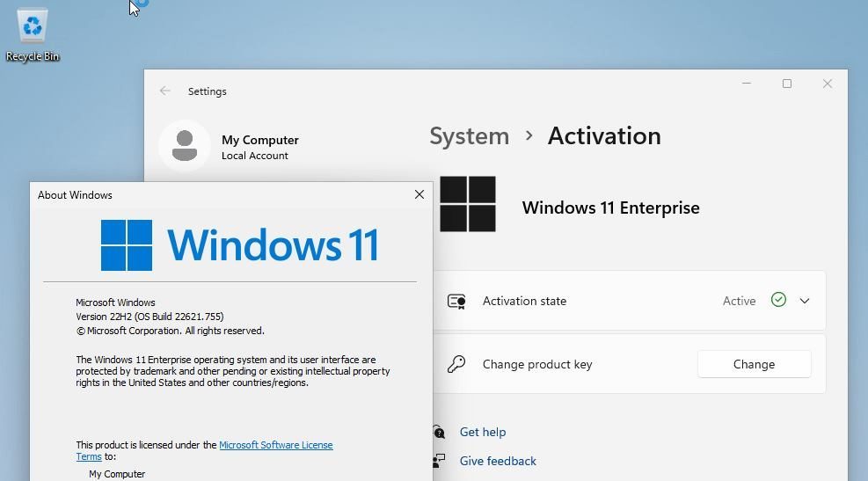This screenshot has width=868, height=481.
Task: Click the licensed user My Computer text
Action: click(117, 474)
